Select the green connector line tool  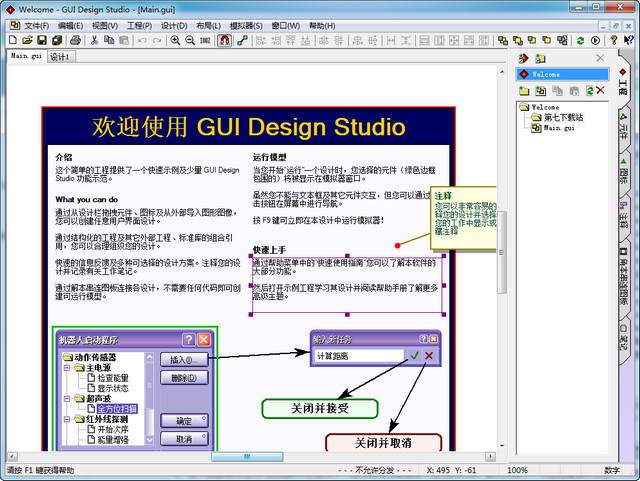click(242, 40)
